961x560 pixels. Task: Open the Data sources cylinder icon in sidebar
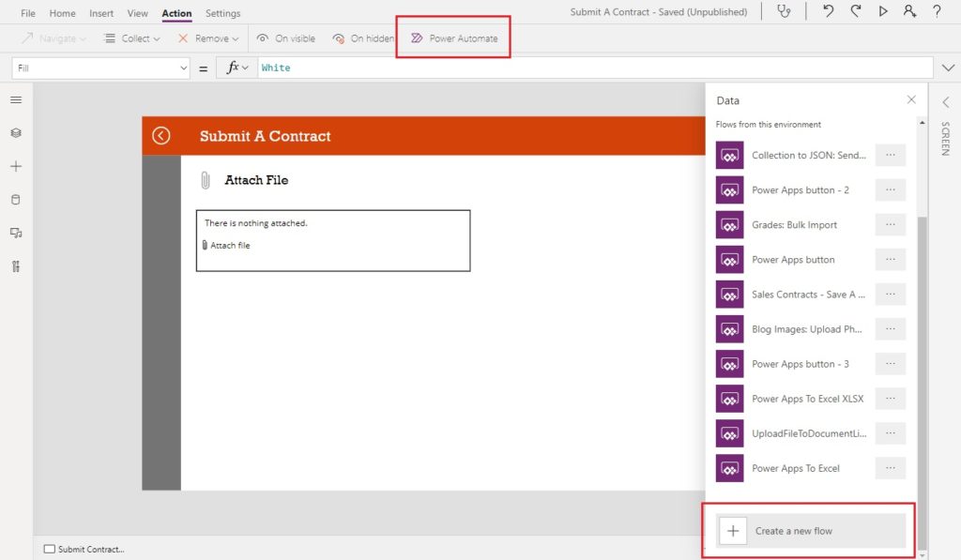[x=16, y=199]
